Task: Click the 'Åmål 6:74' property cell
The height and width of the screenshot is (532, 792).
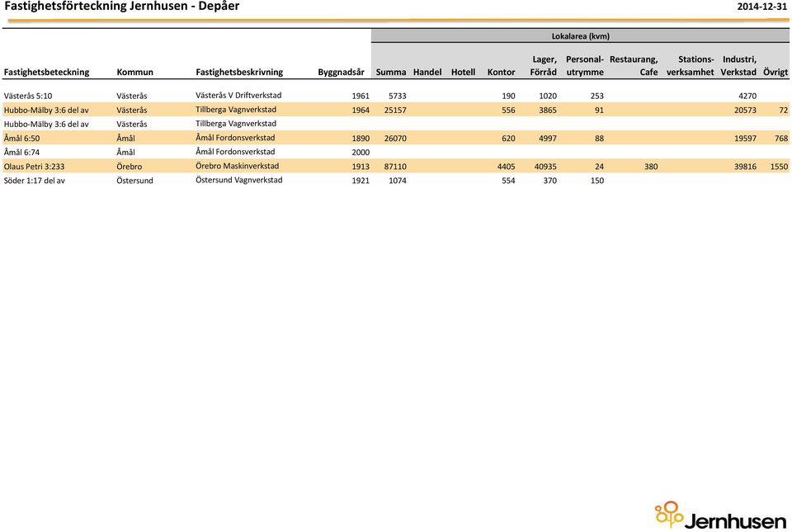Action: tap(21, 153)
